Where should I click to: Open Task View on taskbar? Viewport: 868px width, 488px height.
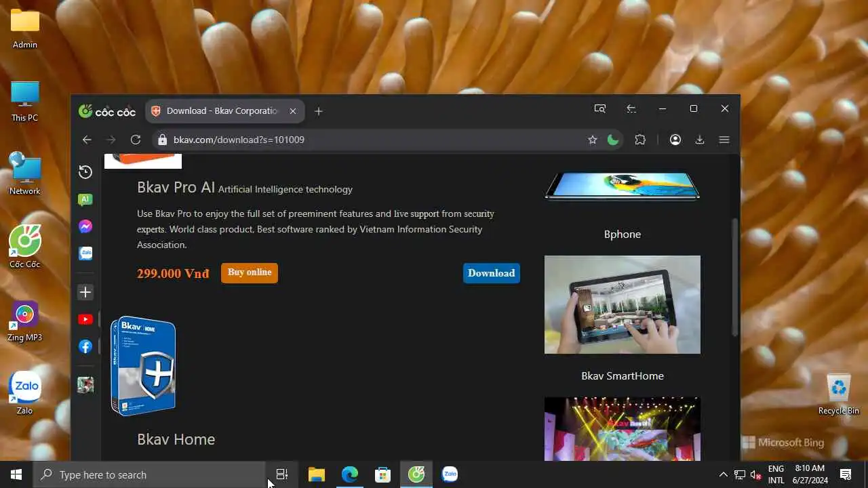[x=282, y=474]
